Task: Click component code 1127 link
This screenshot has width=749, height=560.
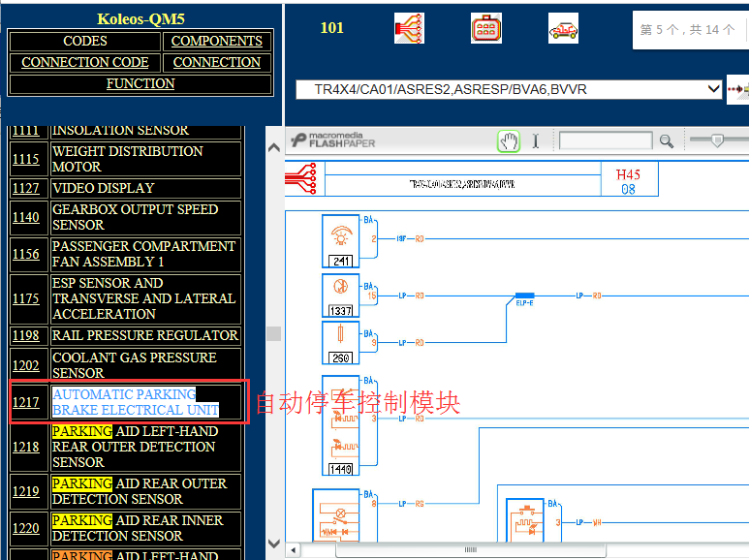Action: (x=26, y=188)
